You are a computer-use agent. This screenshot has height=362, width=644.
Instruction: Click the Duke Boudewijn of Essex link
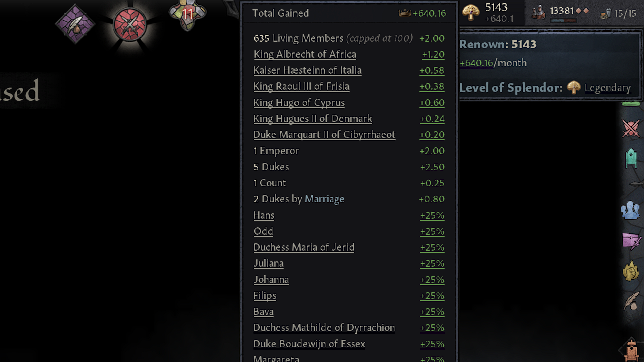coord(309,344)
